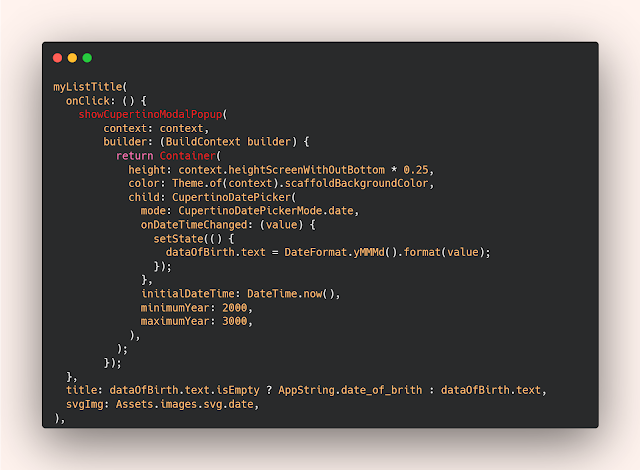Click the setState call
The height and width of the screenshot is (470, 640).
coord(178,239)
